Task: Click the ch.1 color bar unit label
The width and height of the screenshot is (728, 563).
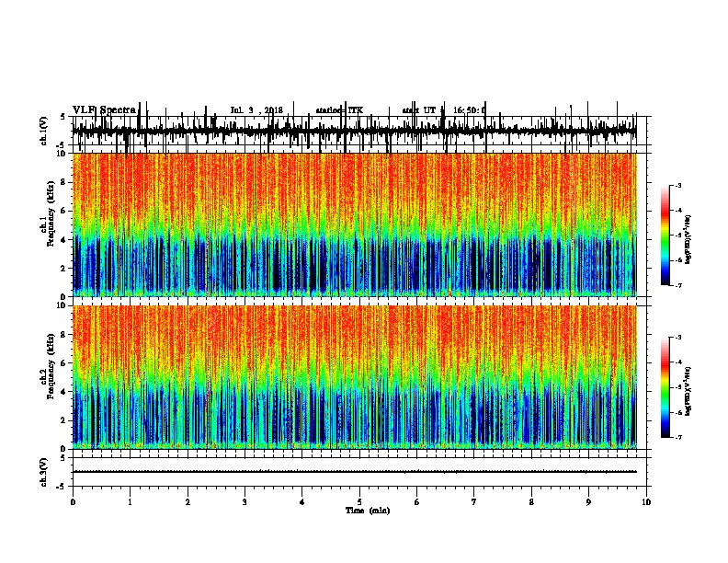Action: pyautogui.click(x=688, y=240)
